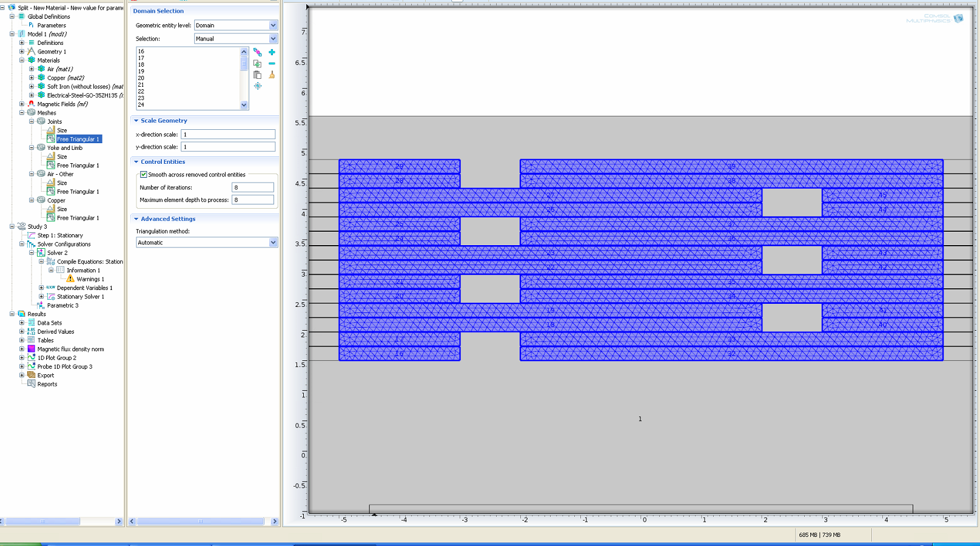Click the Copy Selection icon
Screen dimensions: 980x546
258,64
